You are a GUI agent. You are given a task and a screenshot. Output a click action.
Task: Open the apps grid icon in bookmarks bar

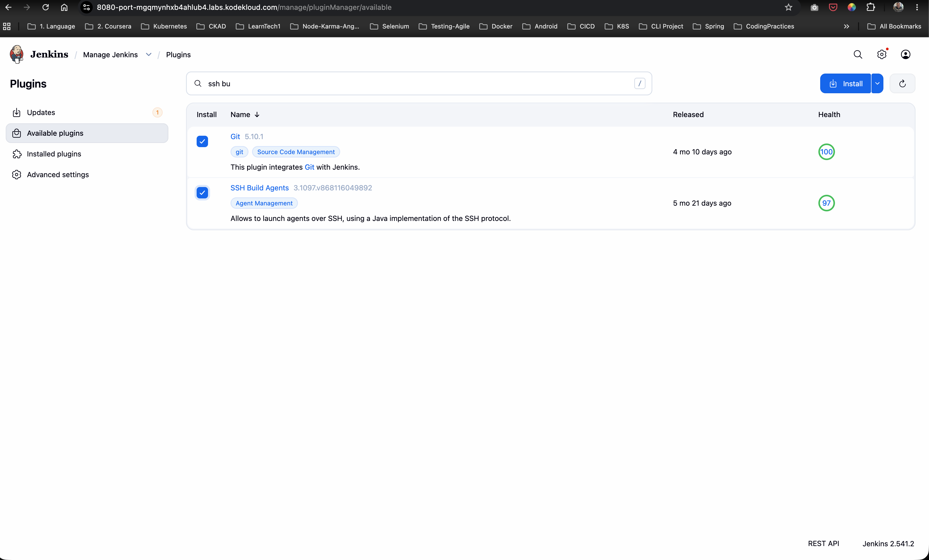tap(7, 26)
